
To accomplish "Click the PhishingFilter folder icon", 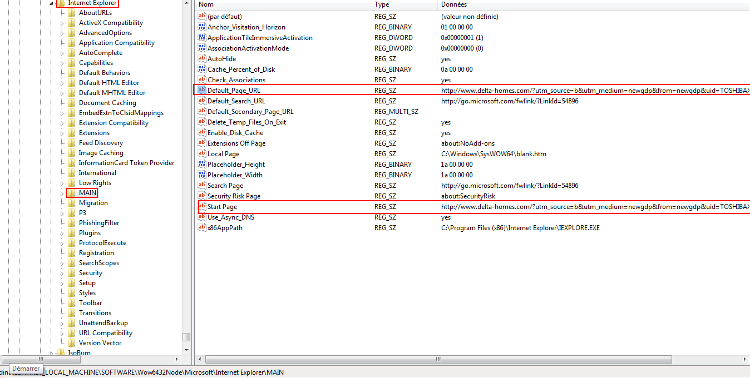I will pyautogui.click(x=71, y=222).
